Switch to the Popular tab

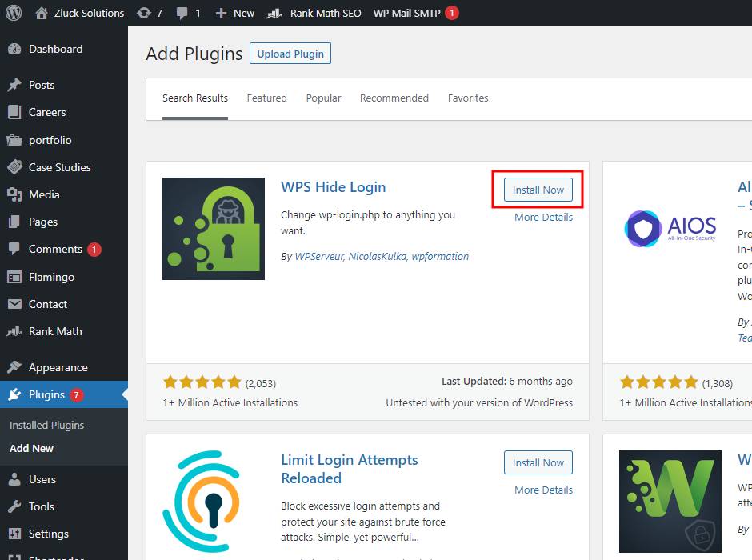click(323, 98)
